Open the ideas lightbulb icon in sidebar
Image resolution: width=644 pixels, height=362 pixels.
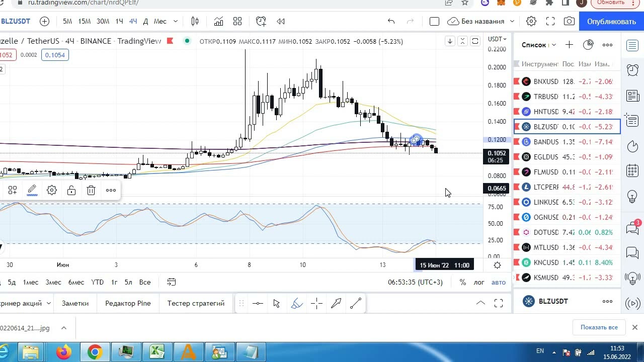tap(632, 196)
